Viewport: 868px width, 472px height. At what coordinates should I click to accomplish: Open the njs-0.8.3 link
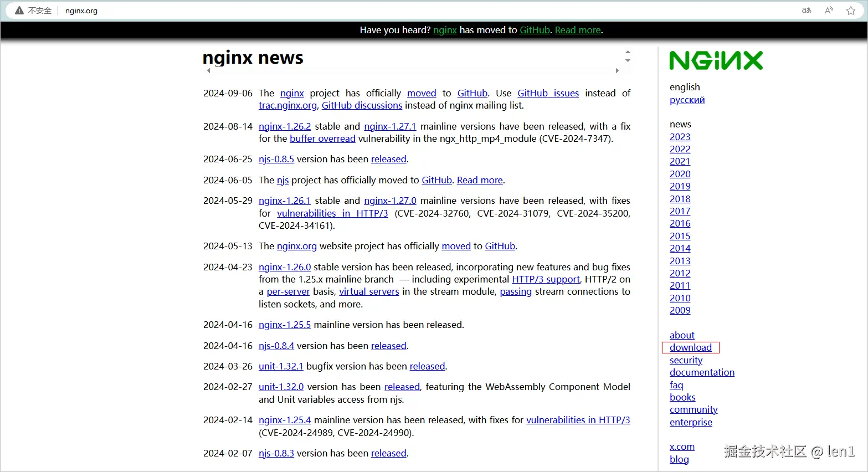(x=276, y=453)
